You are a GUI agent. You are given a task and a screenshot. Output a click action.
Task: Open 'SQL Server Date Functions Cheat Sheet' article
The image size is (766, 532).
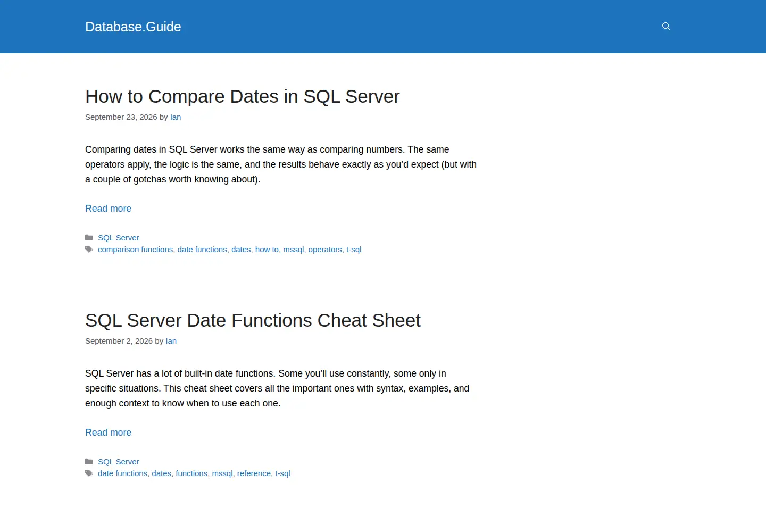[253, 320]
